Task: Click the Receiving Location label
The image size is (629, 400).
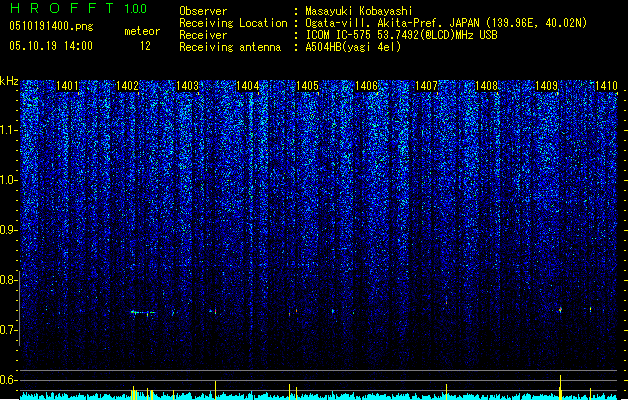Action: coord(233,23)
